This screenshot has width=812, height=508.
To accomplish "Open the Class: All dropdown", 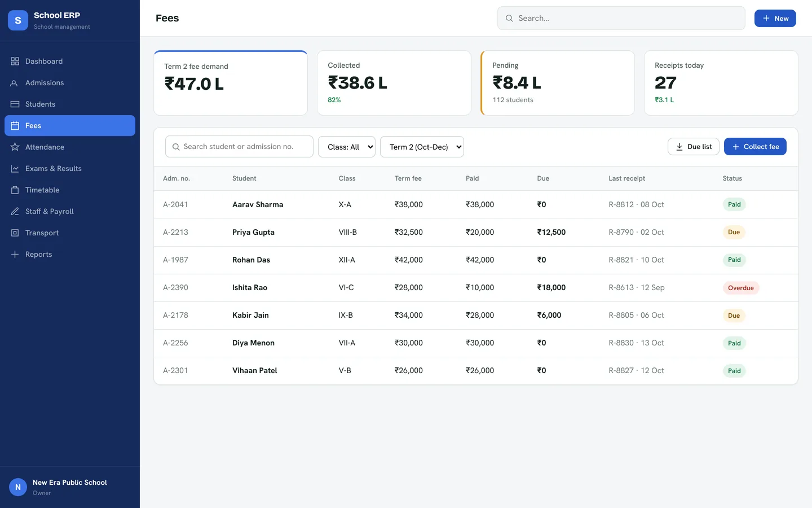I will 347,147.
